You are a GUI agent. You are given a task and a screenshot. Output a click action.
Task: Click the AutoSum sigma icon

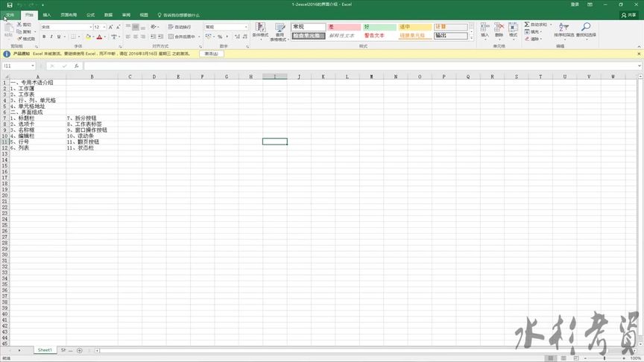point(526,25)
